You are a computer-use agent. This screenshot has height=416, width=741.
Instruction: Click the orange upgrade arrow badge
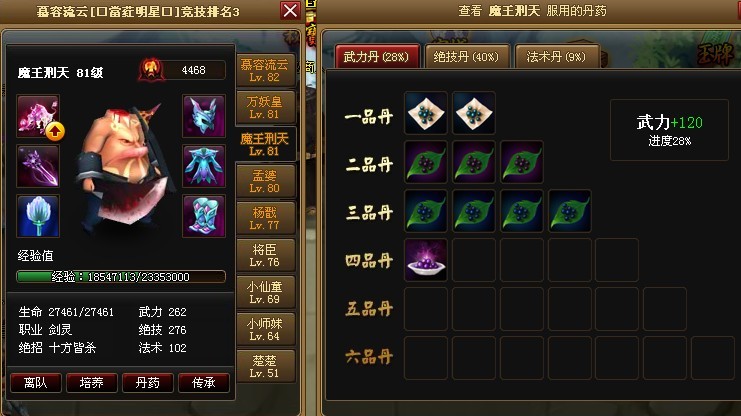[55, 131]
